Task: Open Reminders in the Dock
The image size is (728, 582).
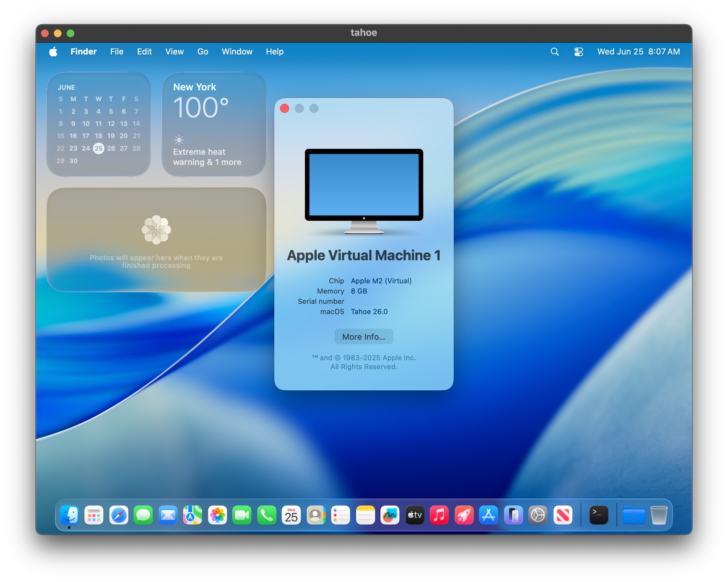Action: coord(341,515)
